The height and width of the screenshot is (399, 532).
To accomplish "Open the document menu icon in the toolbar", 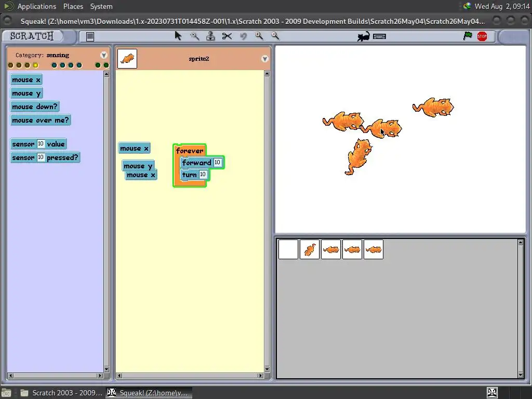I will coord(90,36).
